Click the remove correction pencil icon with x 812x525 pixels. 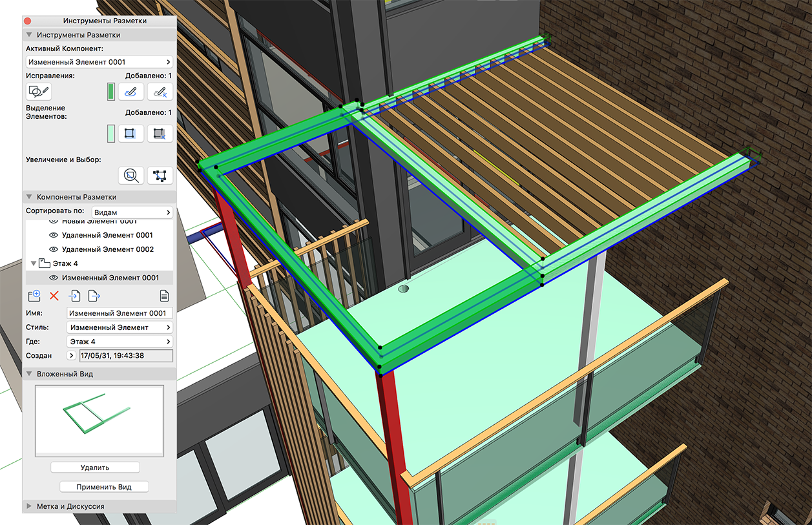[x=160, y=92]
